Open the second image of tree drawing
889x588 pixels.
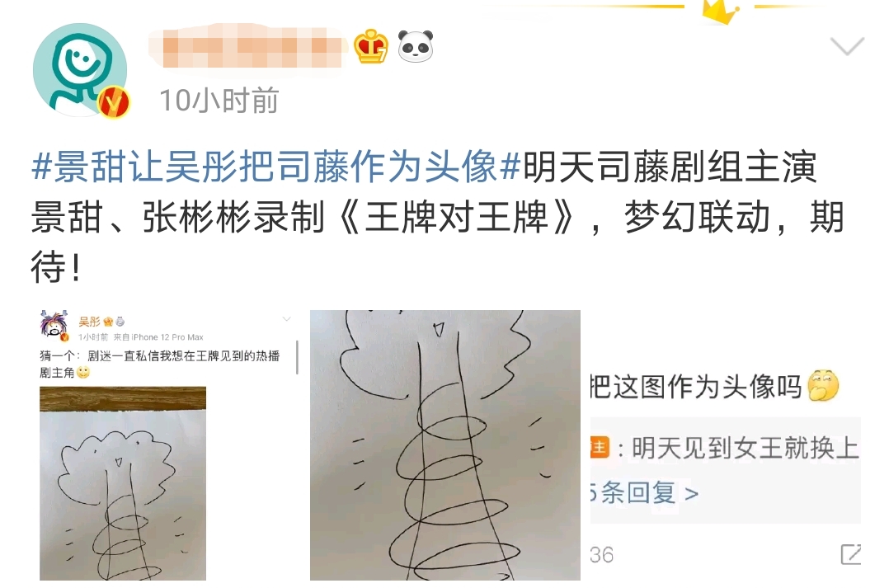[445, 445]
